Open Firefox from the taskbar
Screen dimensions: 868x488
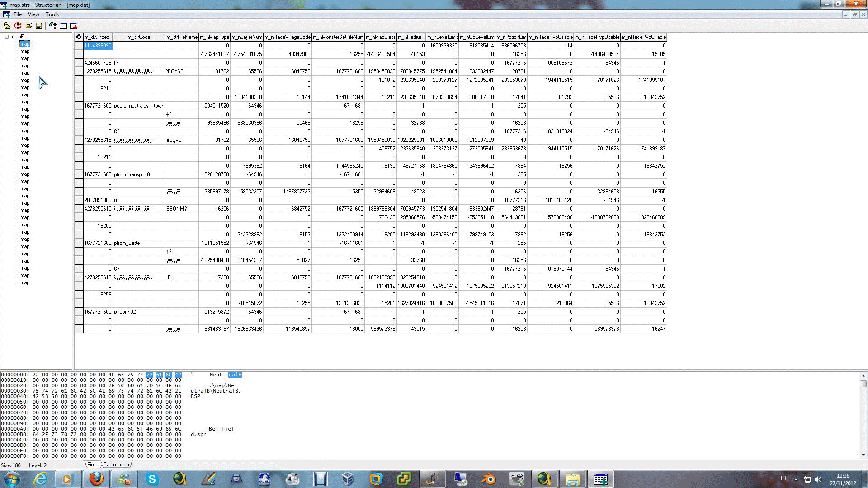pyautogui.click(x=96, y=479)
